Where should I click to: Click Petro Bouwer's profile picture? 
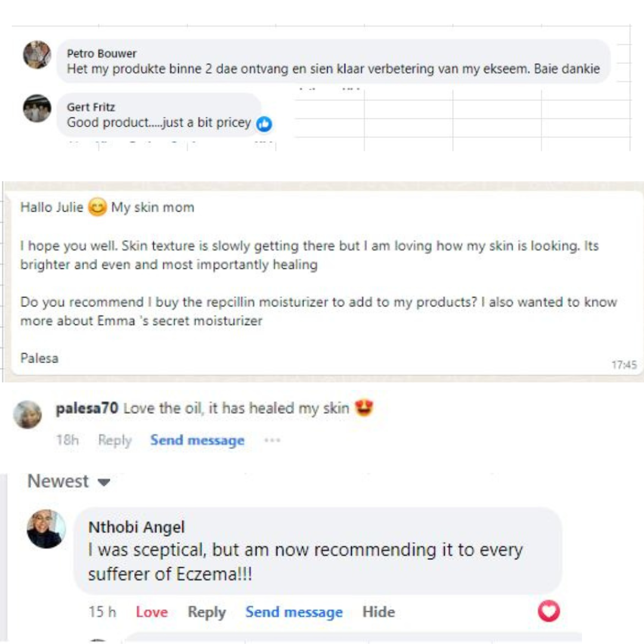[x=37, y=55]
